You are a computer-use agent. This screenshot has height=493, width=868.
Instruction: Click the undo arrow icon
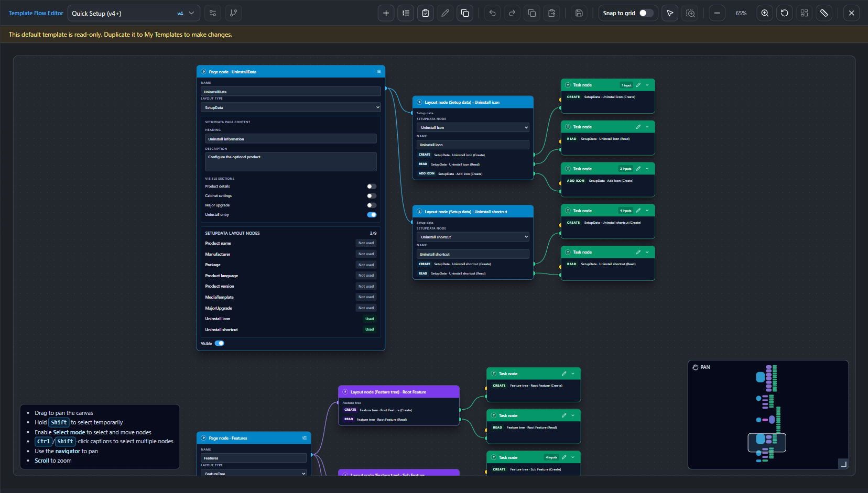(492, 13)
